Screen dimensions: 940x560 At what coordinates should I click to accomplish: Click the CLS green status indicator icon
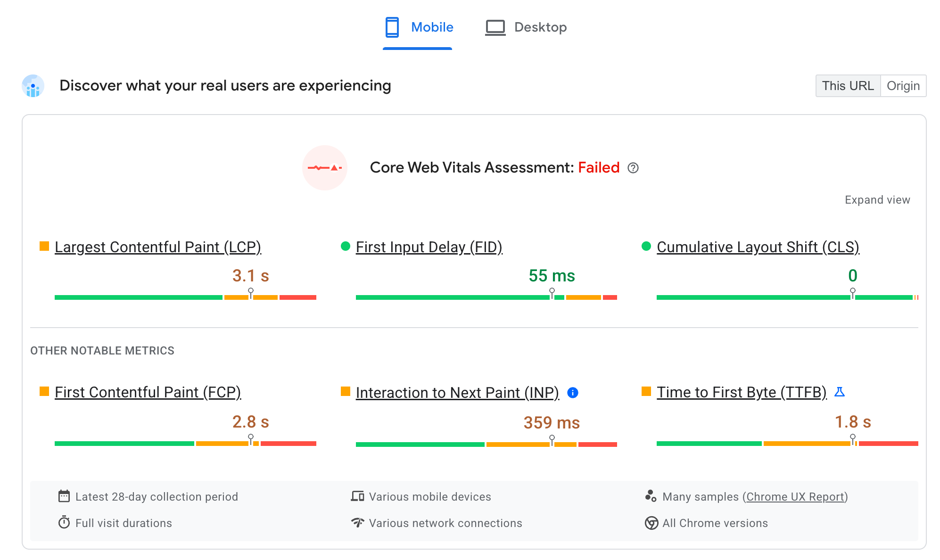tap(646, 247)
